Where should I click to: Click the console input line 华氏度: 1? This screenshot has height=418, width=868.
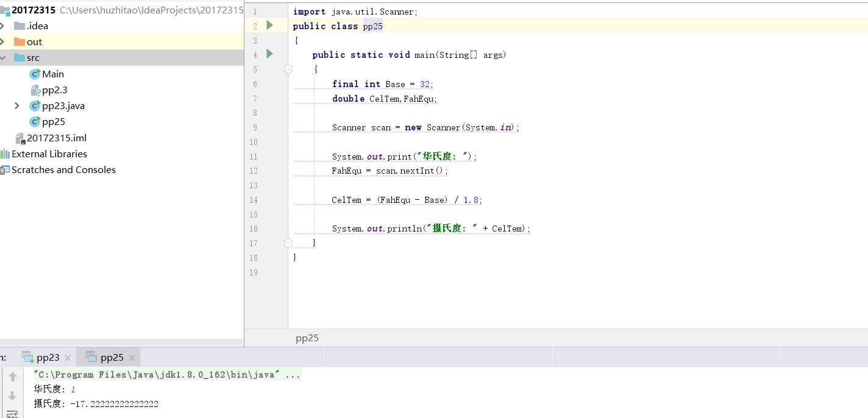pos(55,389)
